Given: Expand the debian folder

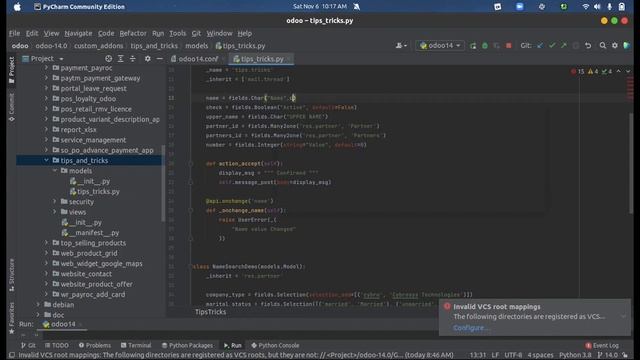Looking at the screenshot, I should tap(38, 304).
